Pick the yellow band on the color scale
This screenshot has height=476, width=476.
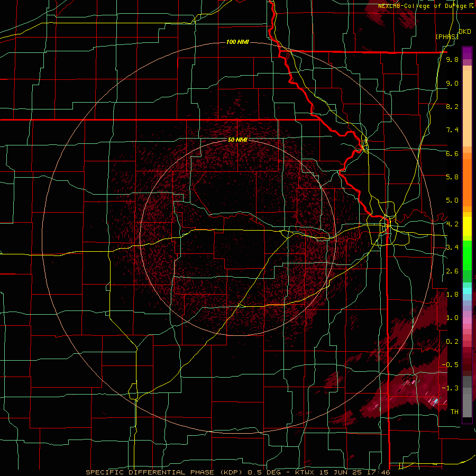pyautogui.click(x=467, y=226)
